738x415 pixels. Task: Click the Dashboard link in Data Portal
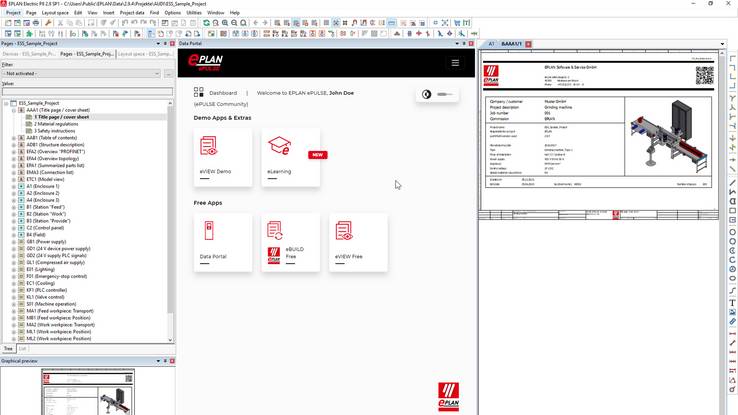pyautogui.click(x=223, y=93)
